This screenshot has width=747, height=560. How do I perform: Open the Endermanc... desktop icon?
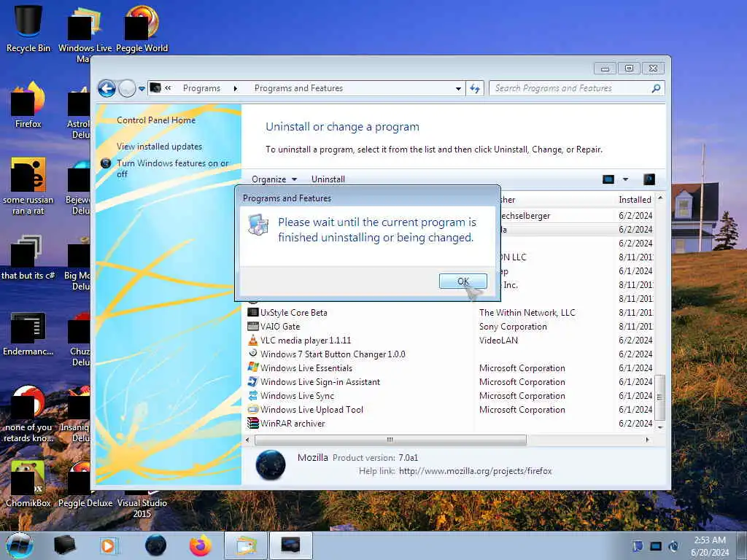[28, 333]
